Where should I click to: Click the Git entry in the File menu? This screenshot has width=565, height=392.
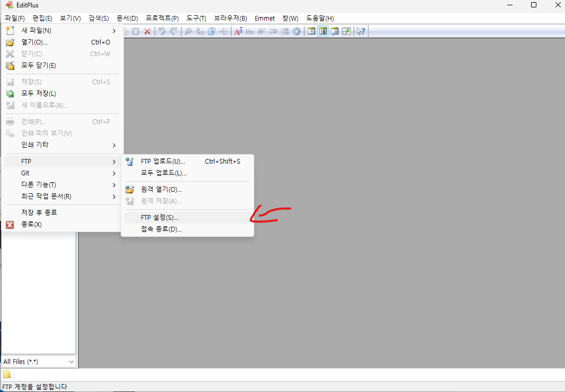(61, 173)
